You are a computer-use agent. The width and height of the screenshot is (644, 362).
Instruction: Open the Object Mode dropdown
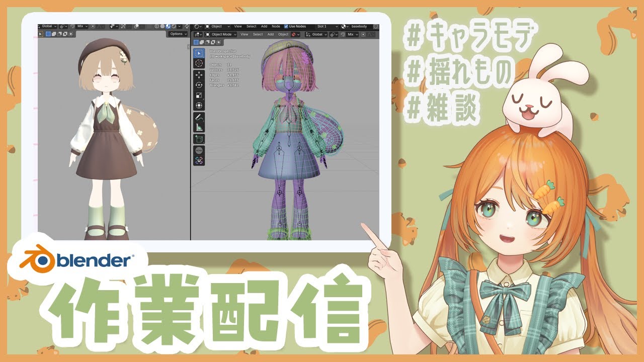221,34
